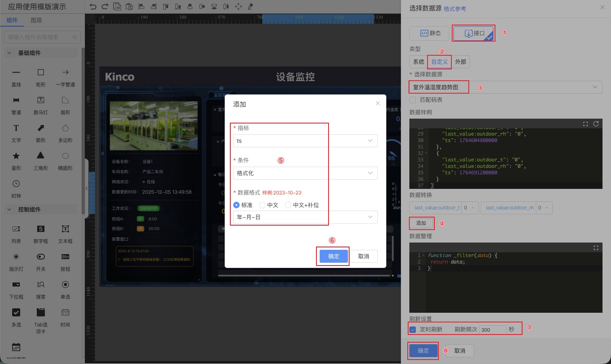Image resolution: width=611 pixels, height=364 pixels.
Task: Expand 数据整理 code editor to fullscreen
Action: [596, 248]
